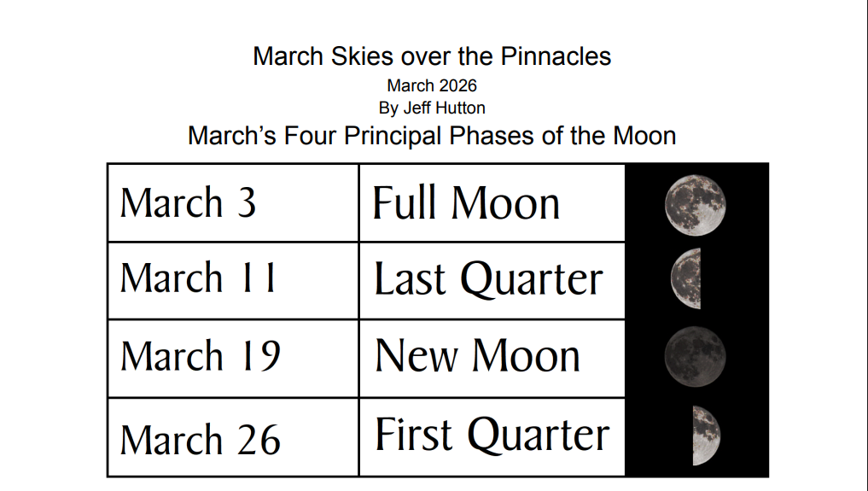Click the "March 2026" date line
Screen dimensions: 868x491
432,85
